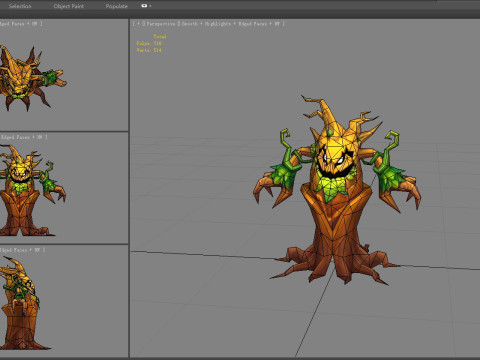Image resolution: width=480 pixels, height=360 pixels.
Task: Click the Polys count statistic
Action: pyautogui.click(x=149, y=43)
